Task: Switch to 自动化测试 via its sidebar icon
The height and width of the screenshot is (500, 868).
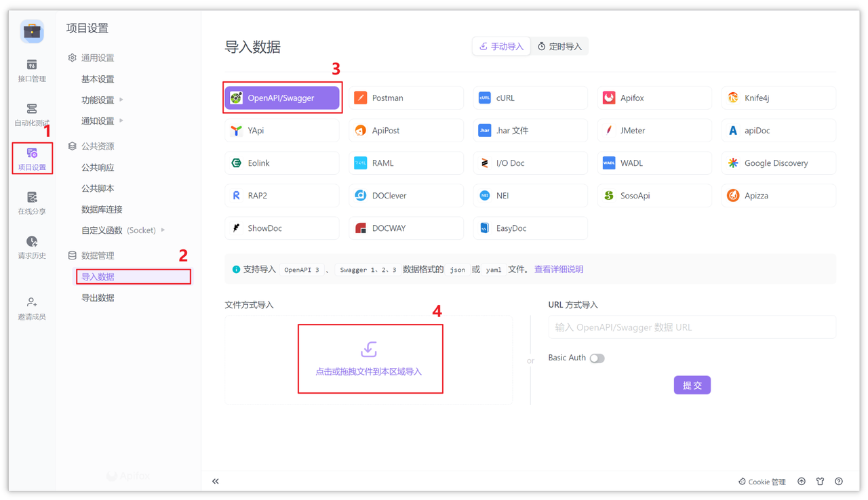Action: pyautogui.click(x=32, y=114)
